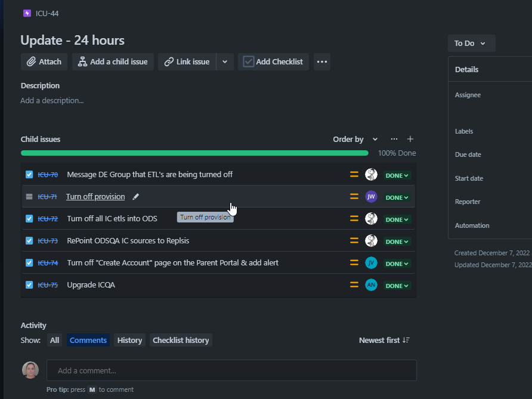Click the priority icon on ICU-75 row
532x399 pixels.
(x=354, y=284)
